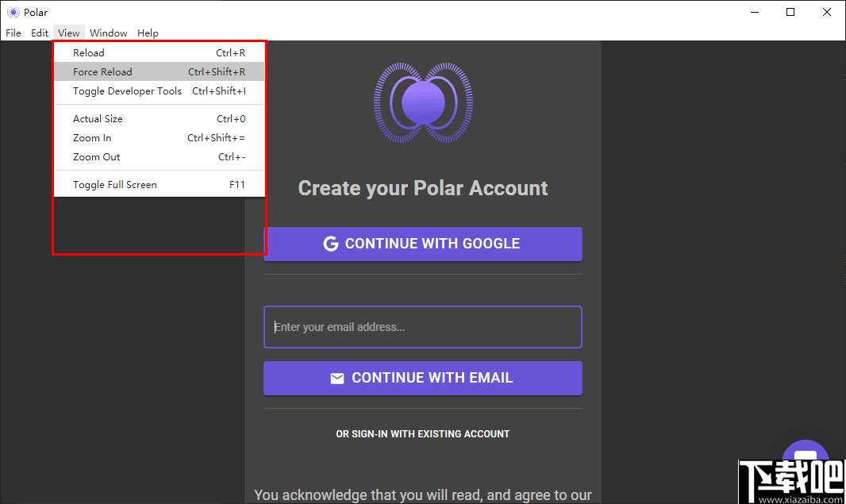Click the email address input field
846x504 pixels.
(423, 327)
